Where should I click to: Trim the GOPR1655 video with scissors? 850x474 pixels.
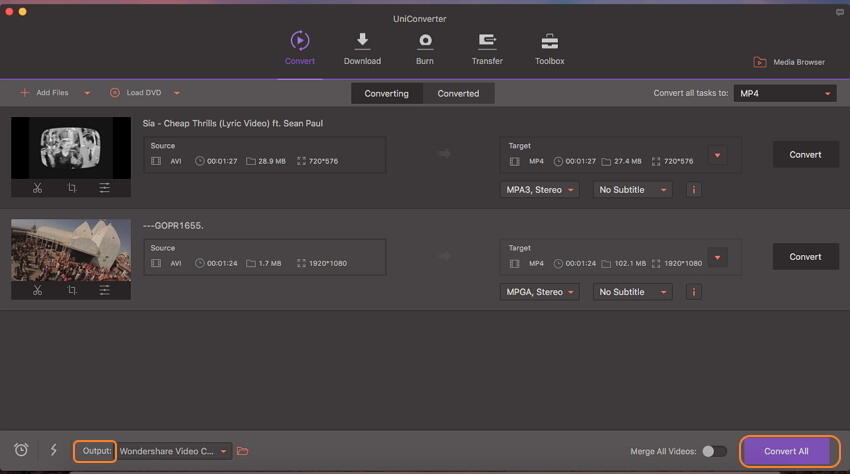[37, 290]
